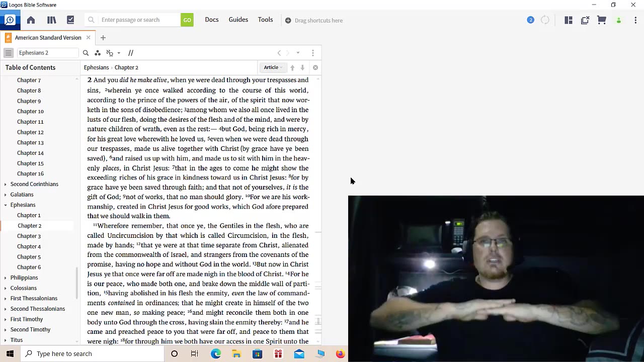This screenshot has height=362, width=644.
Task: Go back in panel history
Action: (279, 53)
